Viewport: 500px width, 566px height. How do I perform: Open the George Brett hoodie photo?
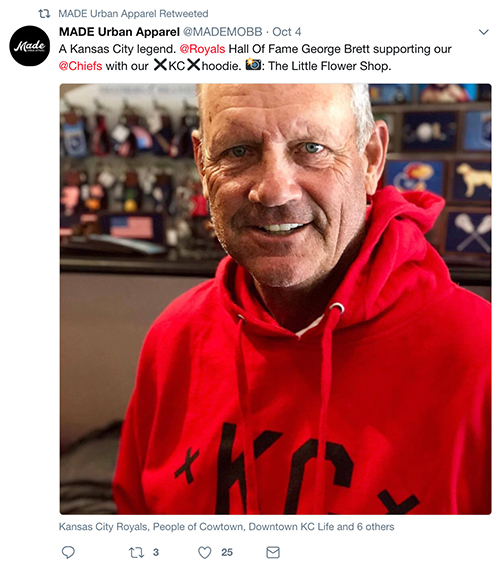(275, 299)
